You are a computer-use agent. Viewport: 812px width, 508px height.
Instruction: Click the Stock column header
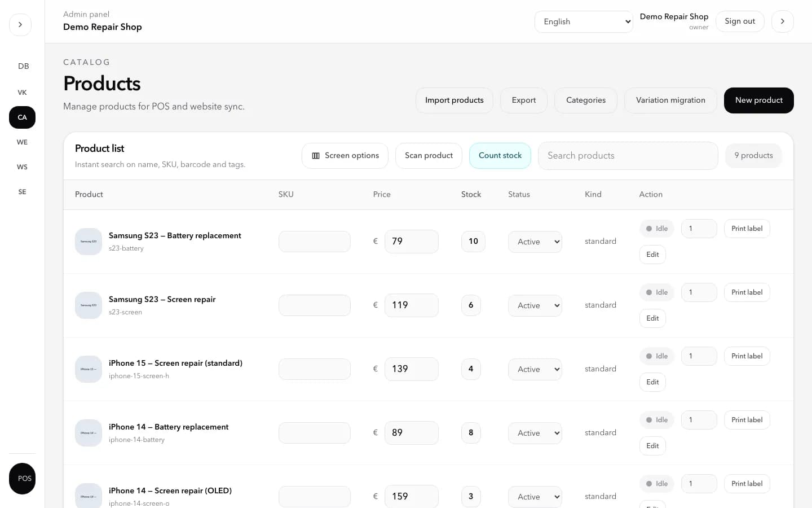pyautogui.click(x=471, y=194)
